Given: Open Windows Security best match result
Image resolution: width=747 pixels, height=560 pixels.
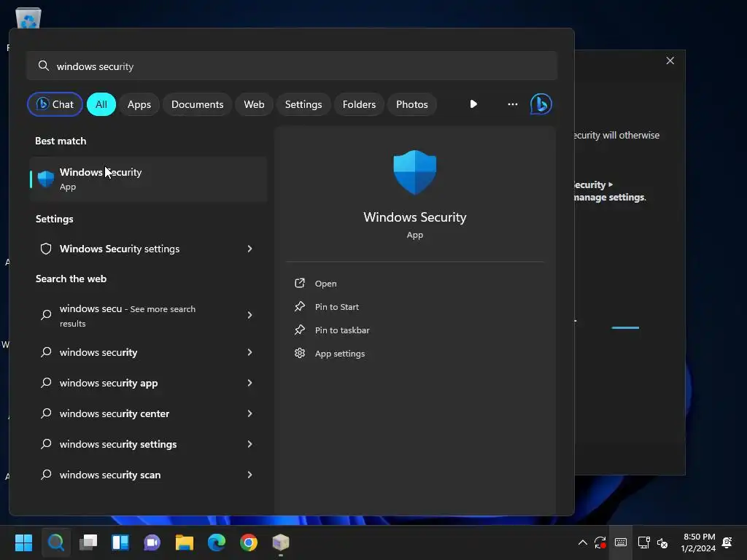Looking at the screenshot, I should (x=148, y=179).
